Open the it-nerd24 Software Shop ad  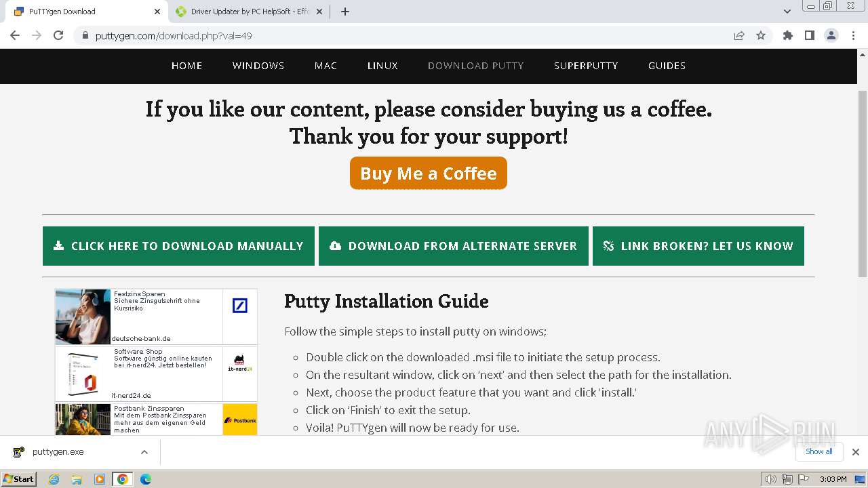point(156,374)
